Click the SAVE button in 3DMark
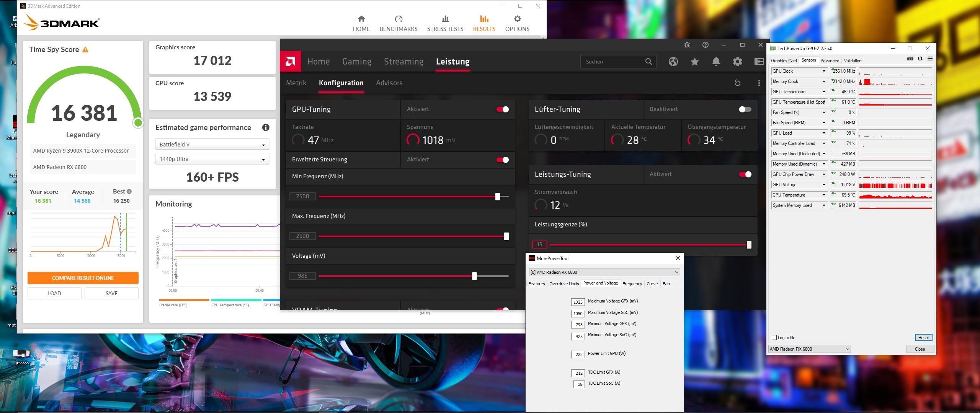The width and height of the screenshot is (980, 413). (x=111, y=293)
